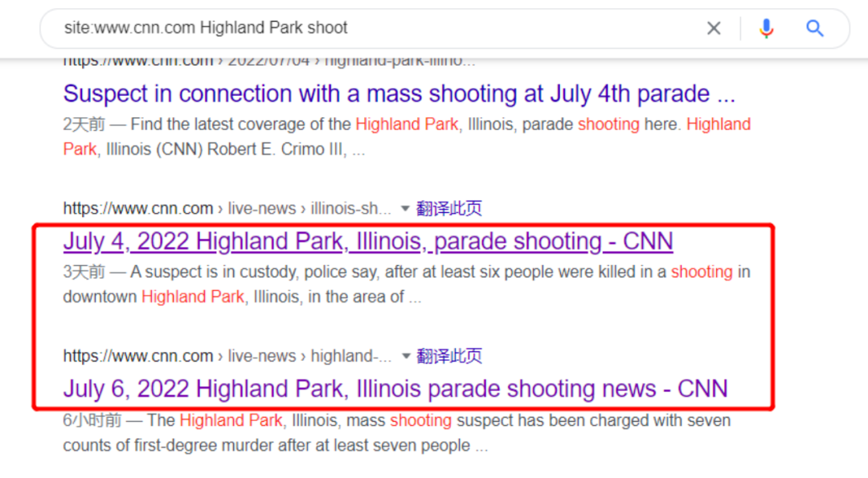Click 翻译此页 for the July 6 result
This screenshot has width=868, height=478.
(x=449, y=357)
